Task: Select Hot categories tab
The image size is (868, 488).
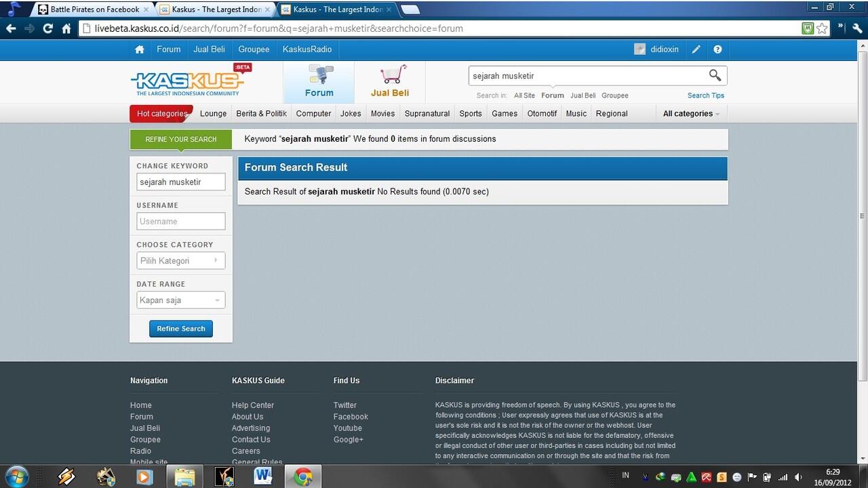Action: coord(161,114)
